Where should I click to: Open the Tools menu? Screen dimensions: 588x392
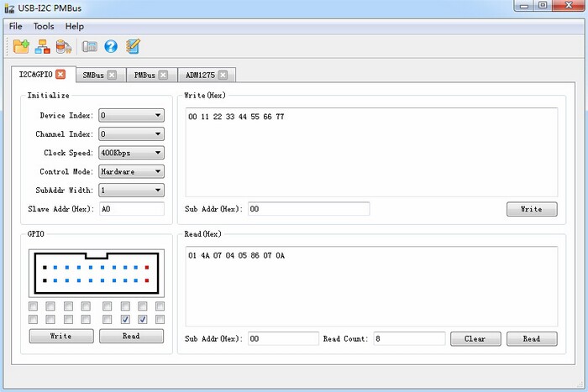tap(44, 26)
